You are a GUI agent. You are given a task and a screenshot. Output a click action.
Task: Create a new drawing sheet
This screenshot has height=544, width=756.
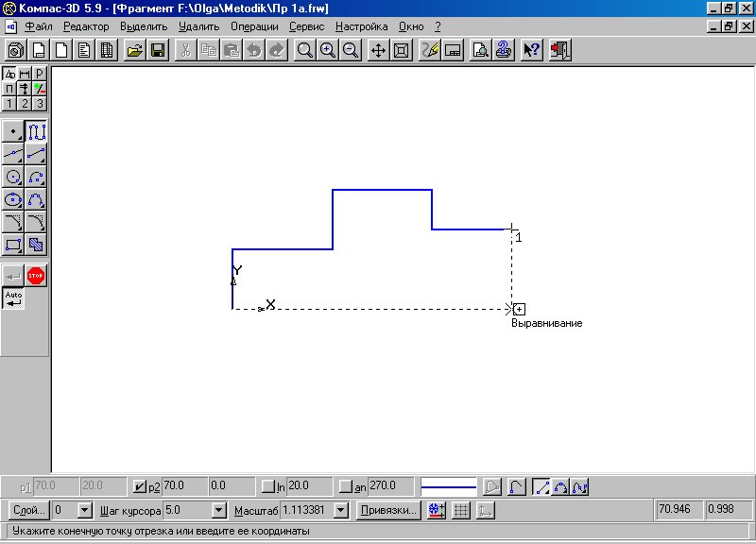[39, 50]
